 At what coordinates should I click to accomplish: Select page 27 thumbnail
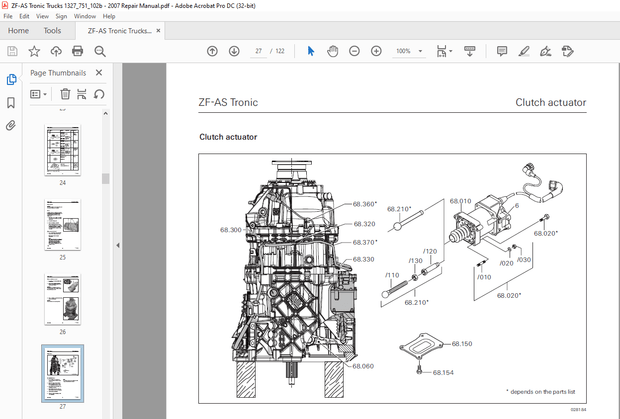click(x=62, y=374)
